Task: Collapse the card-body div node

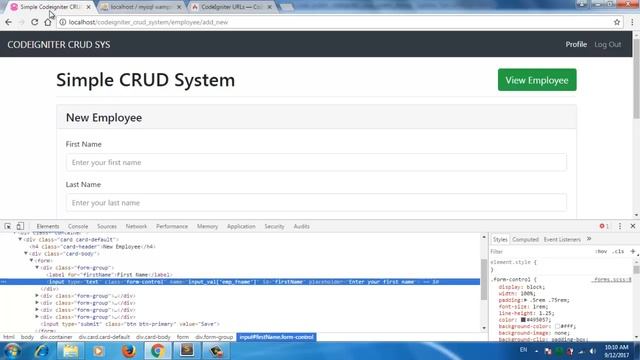Action: tap(26, 253)
